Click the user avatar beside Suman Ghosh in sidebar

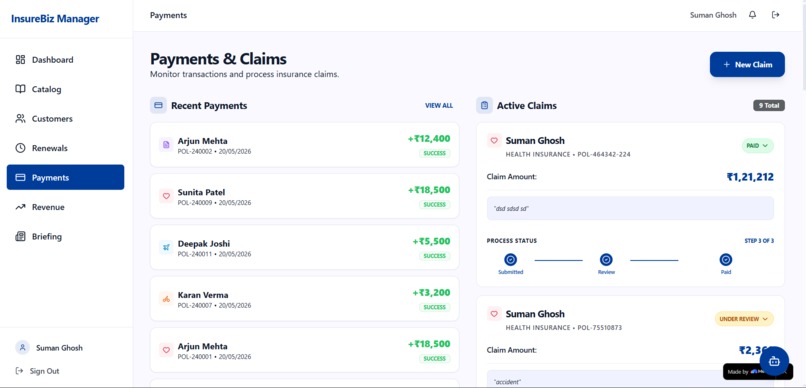coord(22,347)
